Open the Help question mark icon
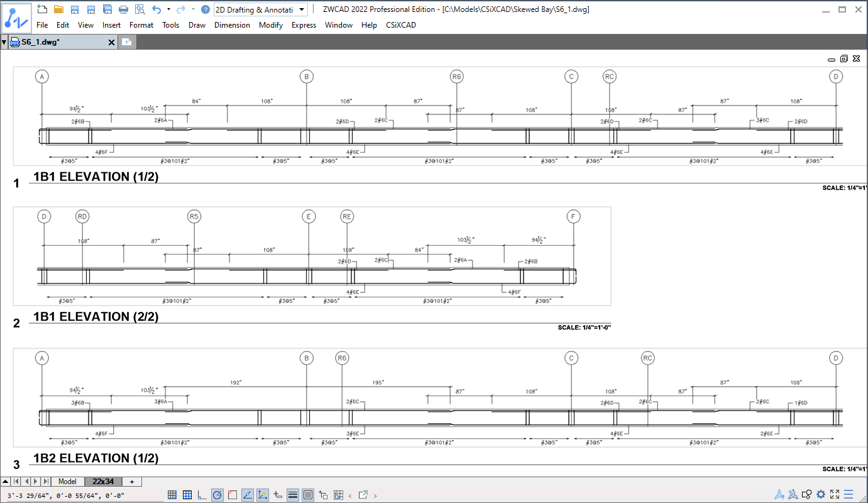This screenshot has width=868, height=503. coord(205,9)
